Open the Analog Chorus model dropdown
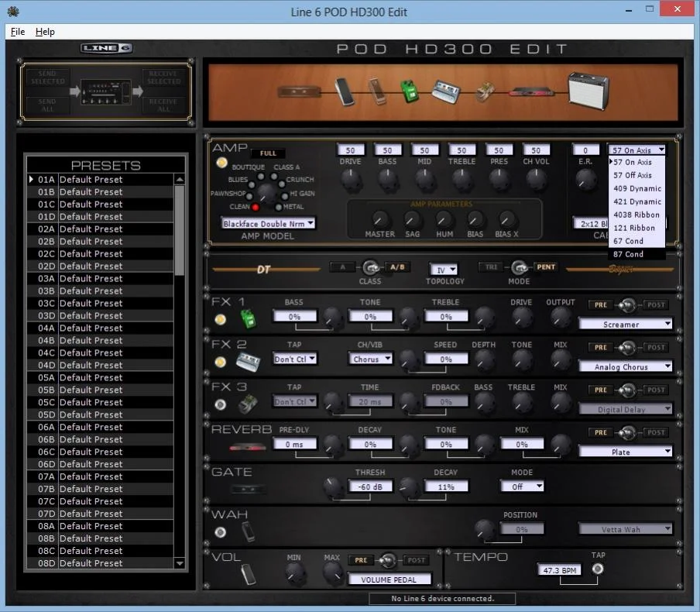700x612 pixels. pos(625,366)
